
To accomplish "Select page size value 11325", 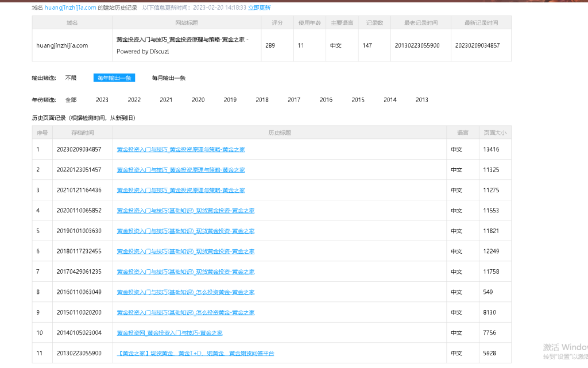I will [492, 170].
